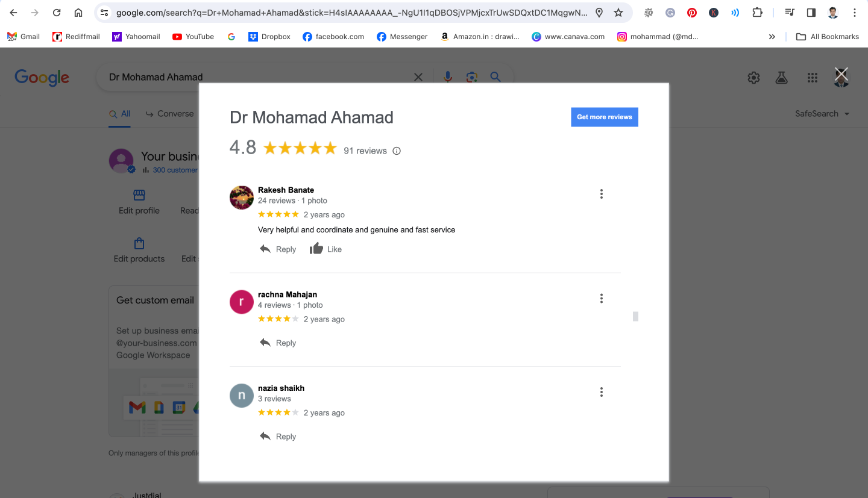The image size is (868, 498).
Task: Clear search text with X icon
Action: [418, 77]
